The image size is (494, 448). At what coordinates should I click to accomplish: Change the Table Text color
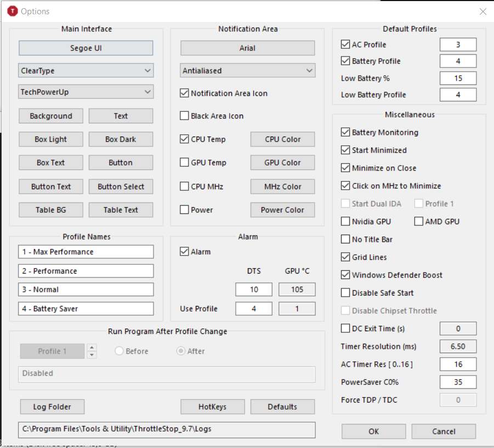click(x=121, y=210)
